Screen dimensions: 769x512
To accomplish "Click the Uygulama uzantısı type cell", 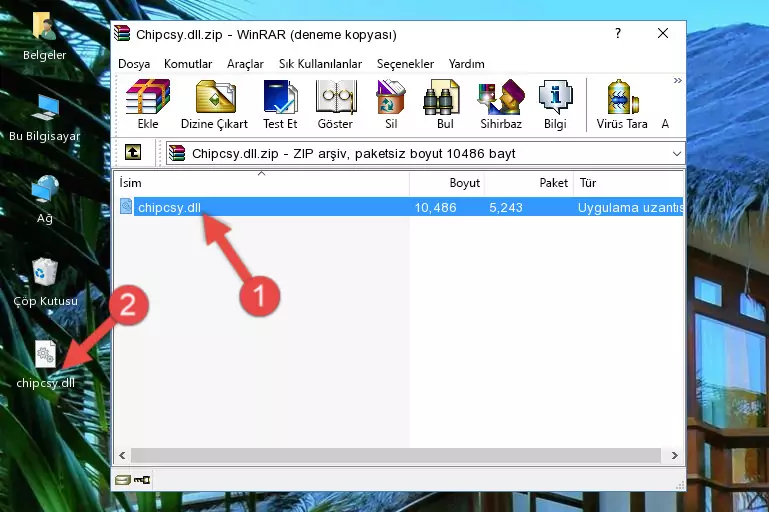I will 630,207.
